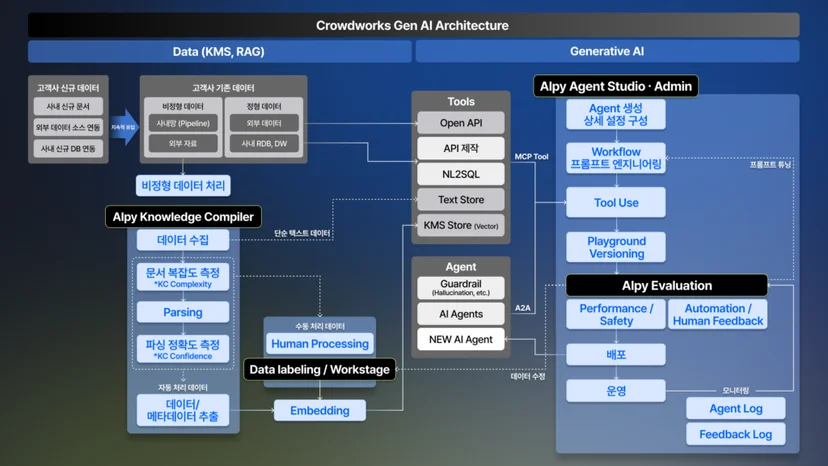Click the 사내 신규 문서 box

click(68, 106)
